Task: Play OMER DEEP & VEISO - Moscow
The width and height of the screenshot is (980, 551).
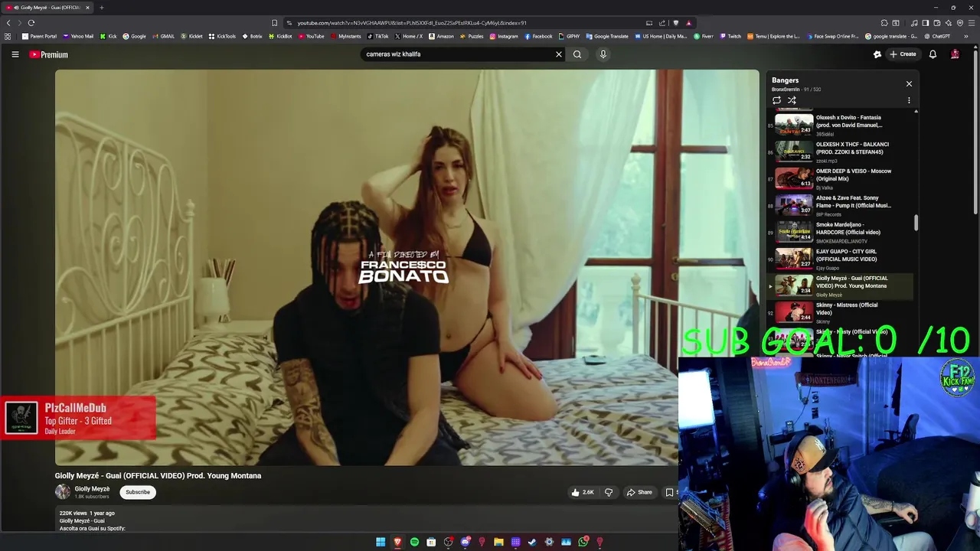Action: tap(842, 178)
